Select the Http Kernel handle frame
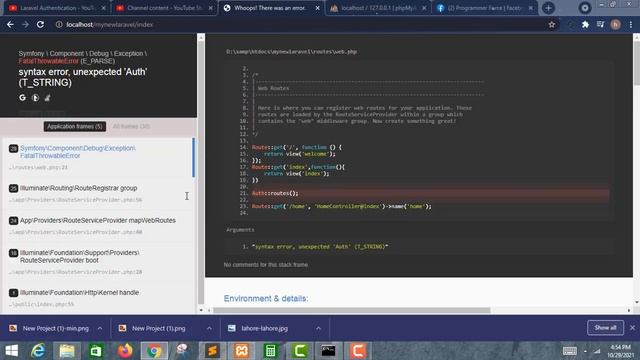640x360 pixels. pyautogui.click(x=98, y=298)
